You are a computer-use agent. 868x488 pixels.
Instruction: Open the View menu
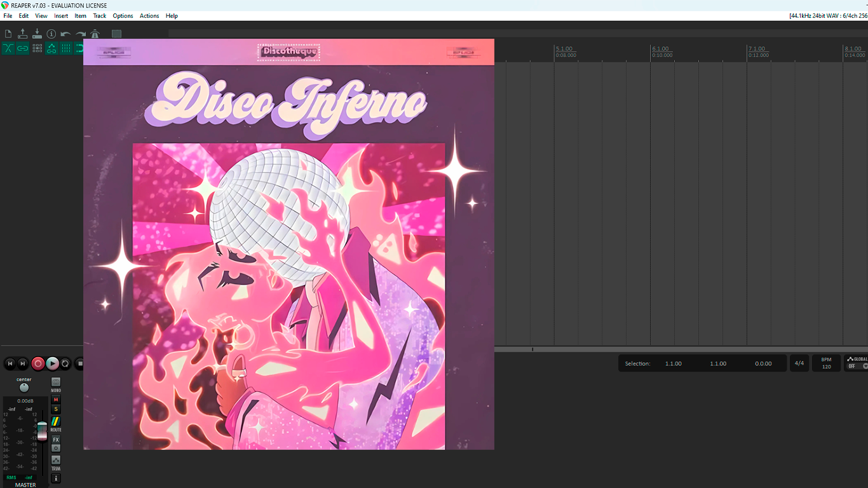(41, 16)
